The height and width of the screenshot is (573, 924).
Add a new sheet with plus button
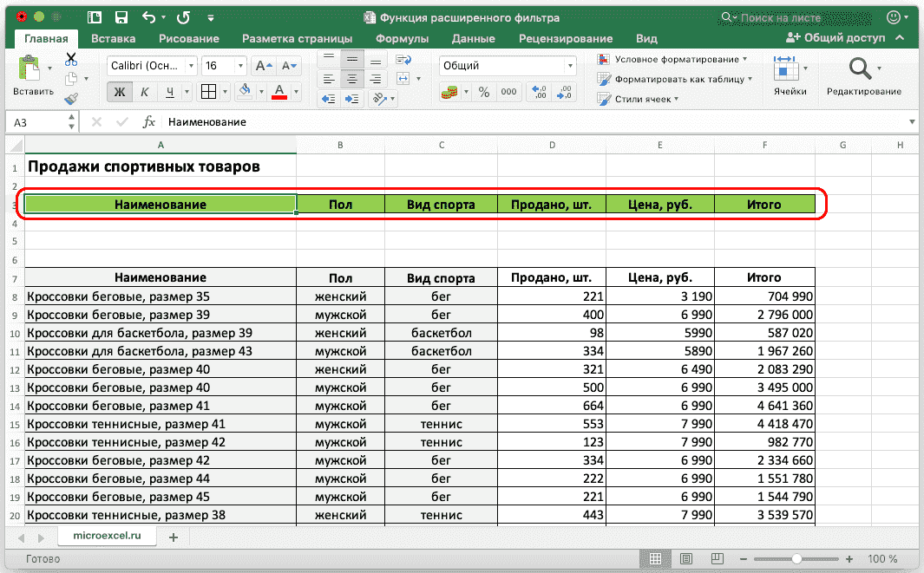point(173,537)
